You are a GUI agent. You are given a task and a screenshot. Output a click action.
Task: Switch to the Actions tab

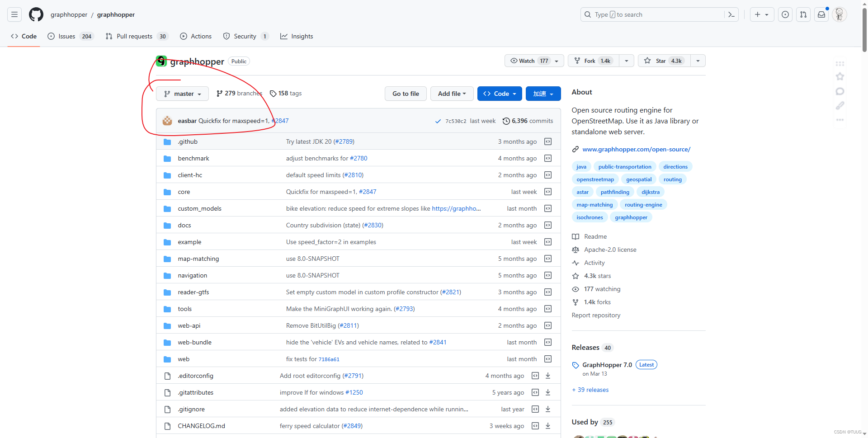[x=196, y=36]
